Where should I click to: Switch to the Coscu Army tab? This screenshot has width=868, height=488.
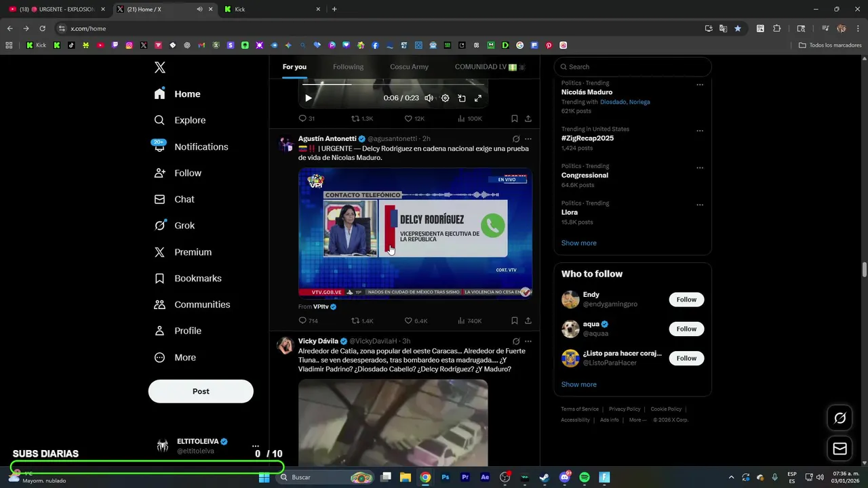[x=409, y=66]
